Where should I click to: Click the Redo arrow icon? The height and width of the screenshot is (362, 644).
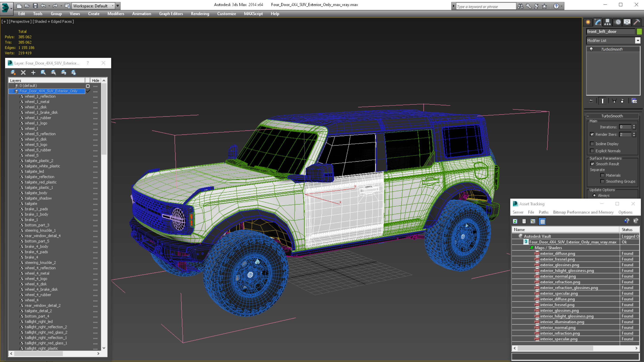coord(55,6)
